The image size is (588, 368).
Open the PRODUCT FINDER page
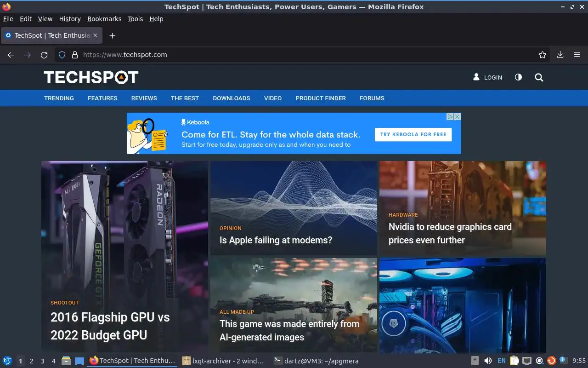tap(321, 98)
